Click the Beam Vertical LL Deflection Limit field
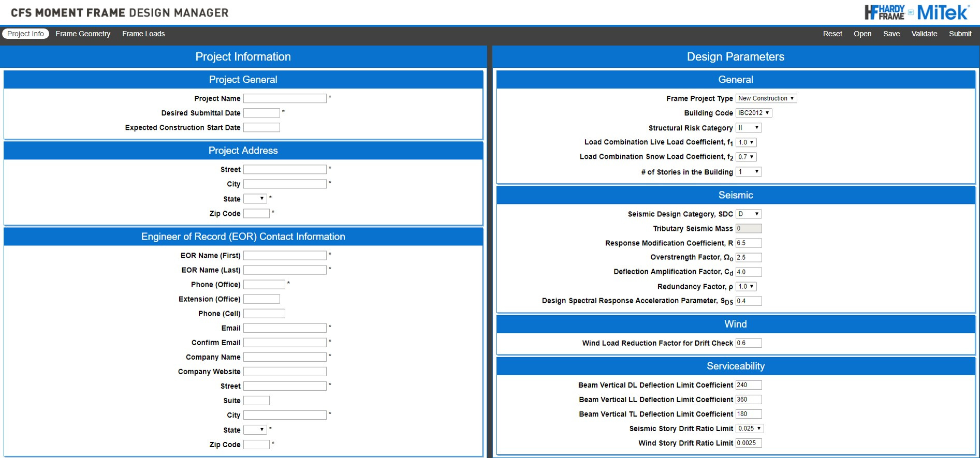This screenshot has height=458, width=980. click(x=749, y=399)
